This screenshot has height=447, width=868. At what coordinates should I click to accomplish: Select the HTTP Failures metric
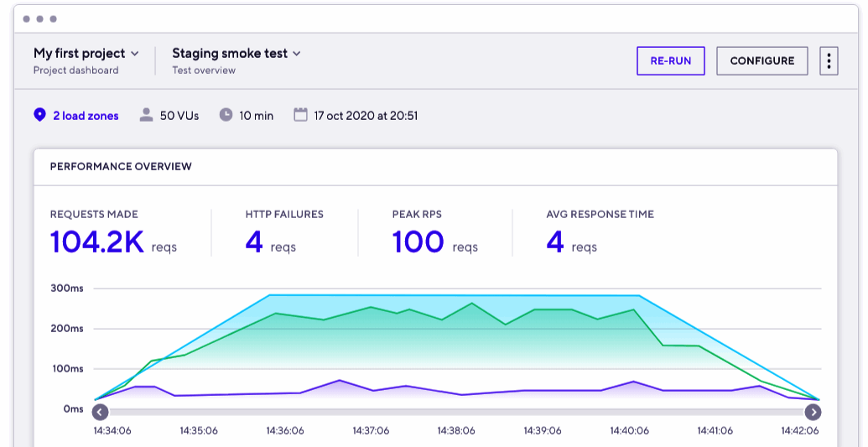(x=283, y=232)
